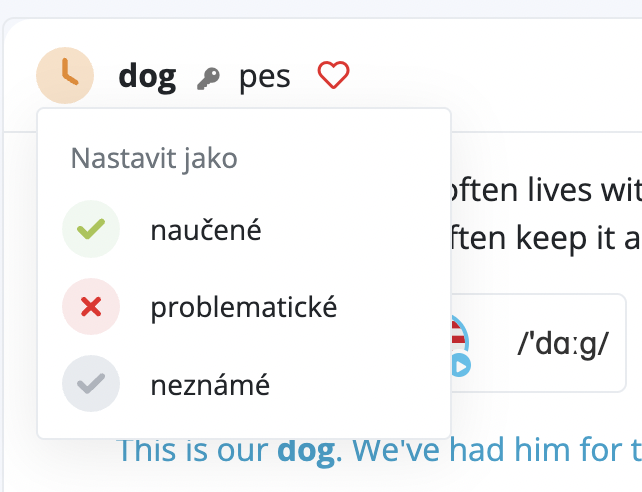Click the flag icon above play button
The height and width of the screenshot is (492, 642).
click(459, 330)
